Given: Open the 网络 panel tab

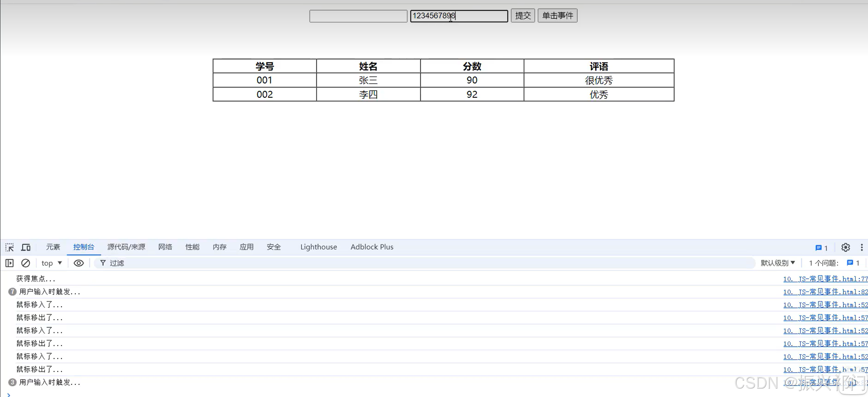Looking at the screenshot, I should [165, 247].
